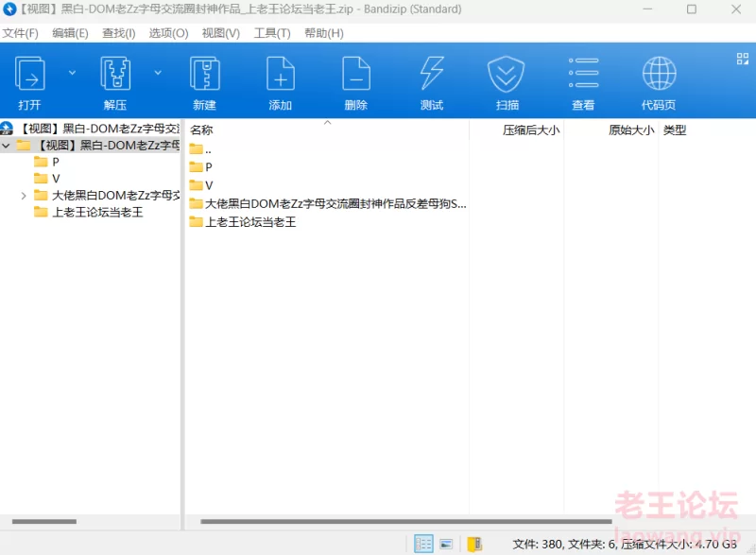Screen dimensions: 756x555
Task: Click the Bandizip app icon in title bar
Action: (9, 9)
